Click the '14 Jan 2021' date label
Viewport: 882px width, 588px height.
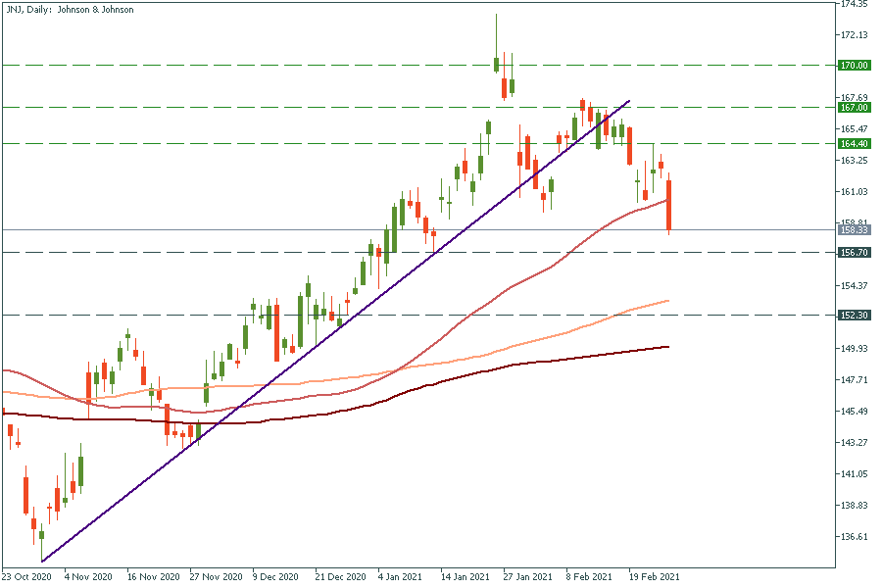(x=465, y=577)
